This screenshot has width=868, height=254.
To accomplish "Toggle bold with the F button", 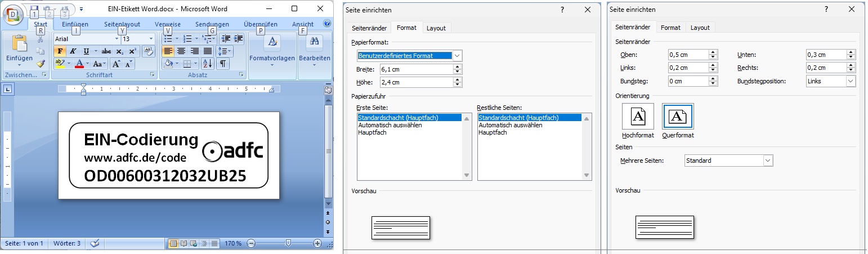I will (60, 51).
